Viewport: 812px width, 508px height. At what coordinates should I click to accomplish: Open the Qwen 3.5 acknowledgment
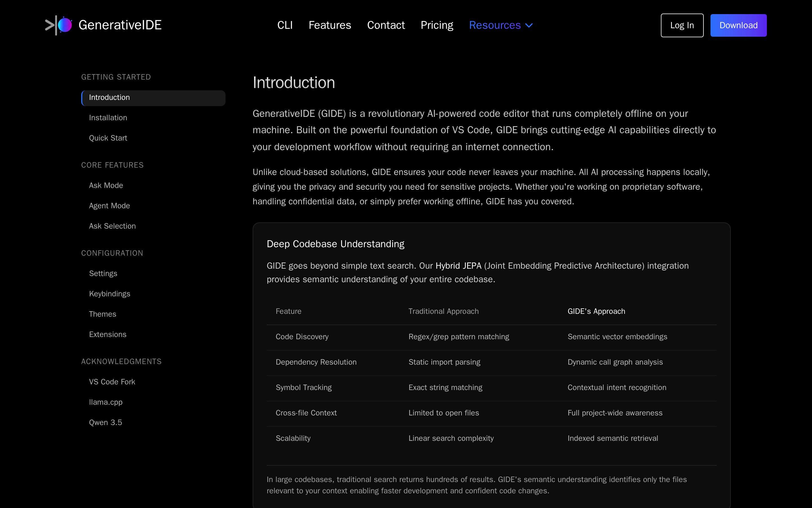pos(106,422)
